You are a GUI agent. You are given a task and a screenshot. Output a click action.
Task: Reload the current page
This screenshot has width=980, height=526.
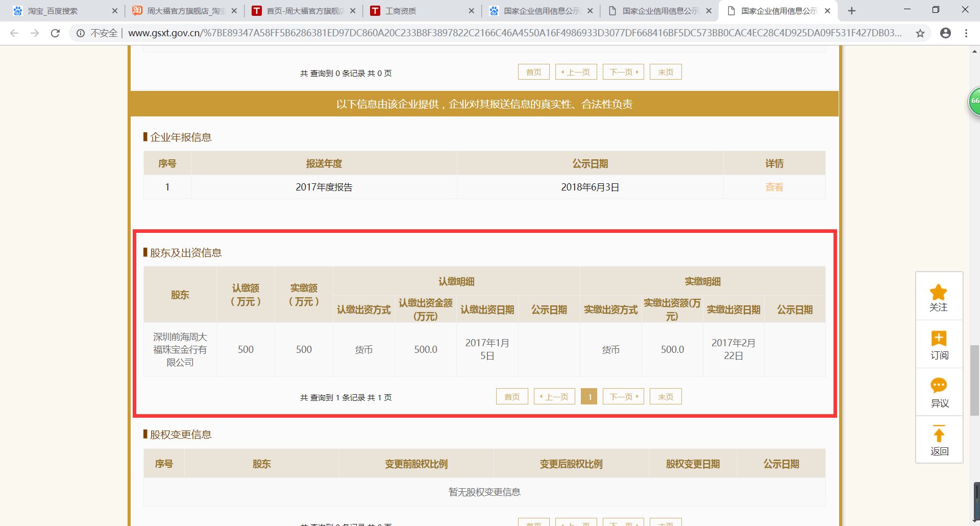[55, 33]
